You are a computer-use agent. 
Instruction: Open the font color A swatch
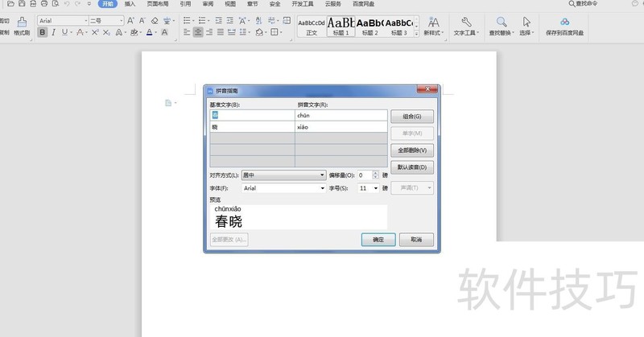pos(149,32)
